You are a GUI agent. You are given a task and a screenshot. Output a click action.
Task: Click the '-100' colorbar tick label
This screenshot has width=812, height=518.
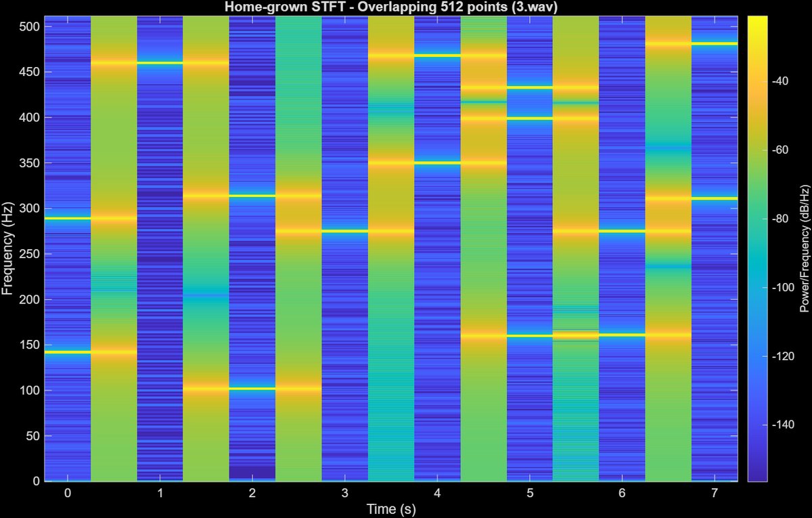pyautogui.click(x=783, y=287)
